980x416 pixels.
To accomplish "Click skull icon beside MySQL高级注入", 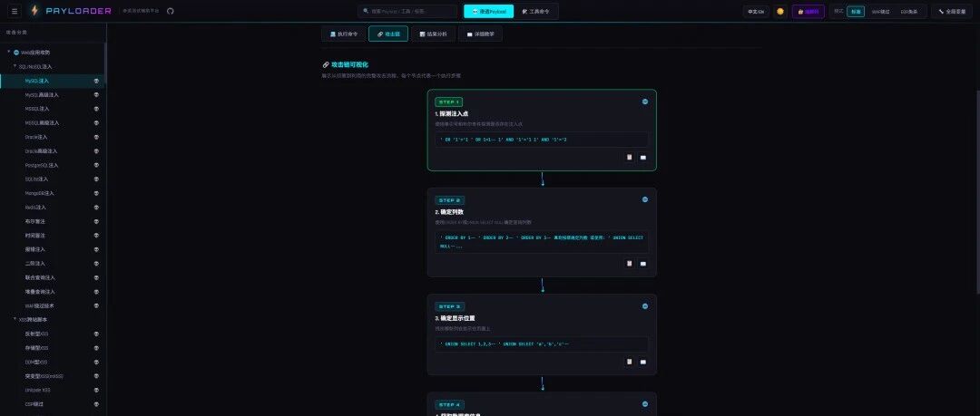I will click(96, 95).
